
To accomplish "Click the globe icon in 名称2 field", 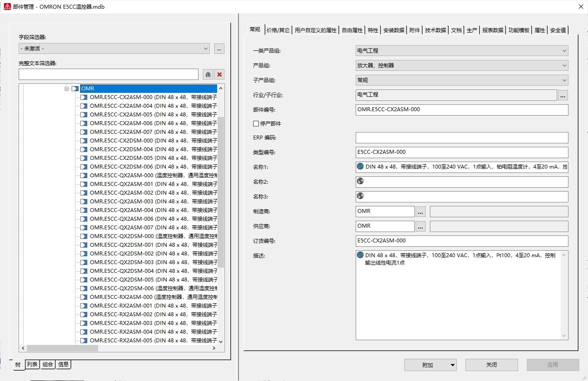I will pyautogui.click(x=360, y=181).
